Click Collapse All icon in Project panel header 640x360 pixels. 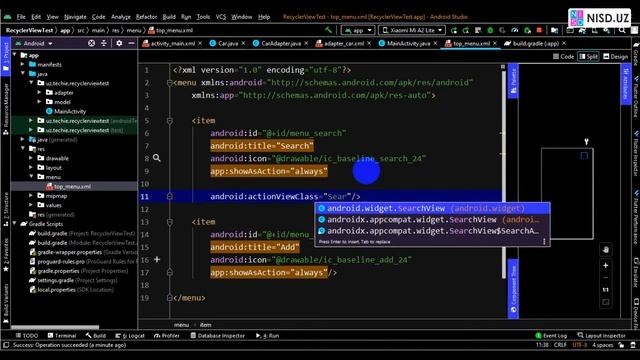click(x=104, y=43)
